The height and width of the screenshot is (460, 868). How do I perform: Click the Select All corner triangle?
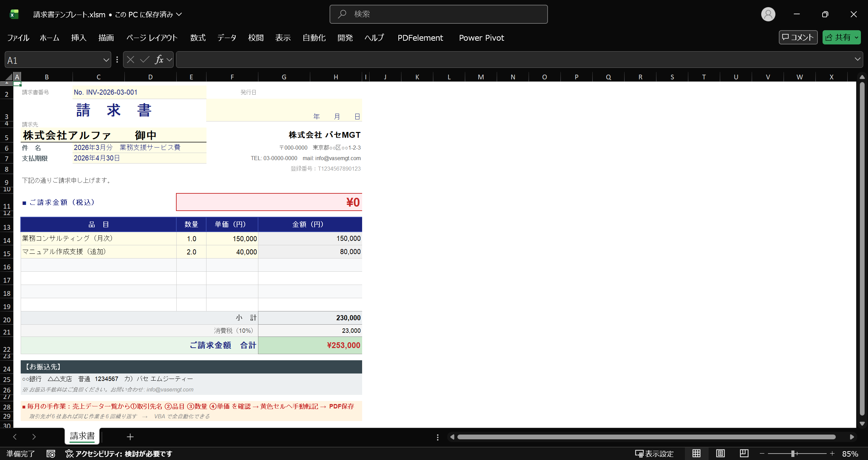(x=9, y=77)
